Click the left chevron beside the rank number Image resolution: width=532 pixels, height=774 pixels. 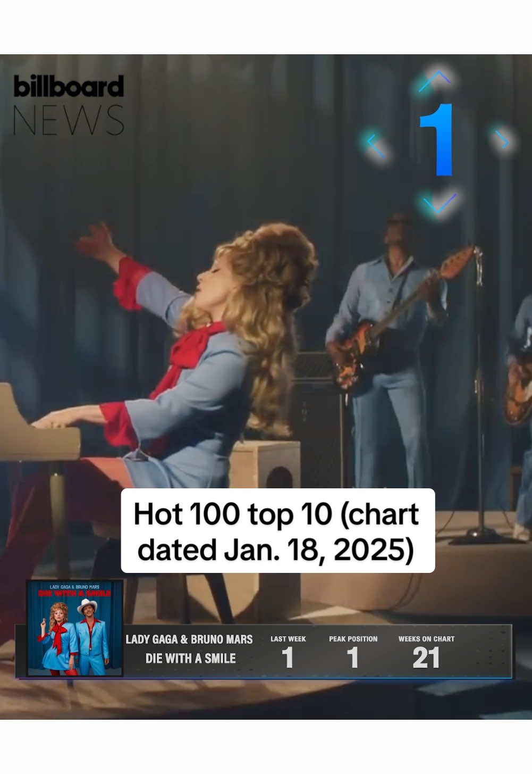point(376,145)
